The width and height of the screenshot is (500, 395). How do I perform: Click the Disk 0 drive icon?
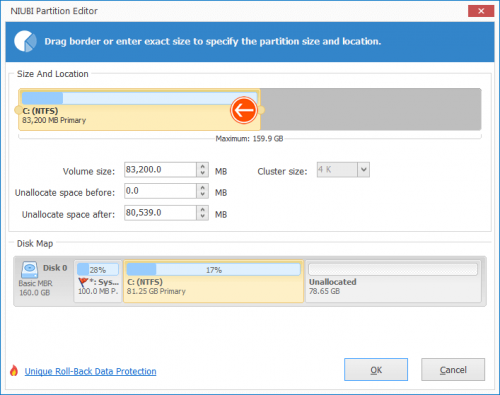[29, 269]
